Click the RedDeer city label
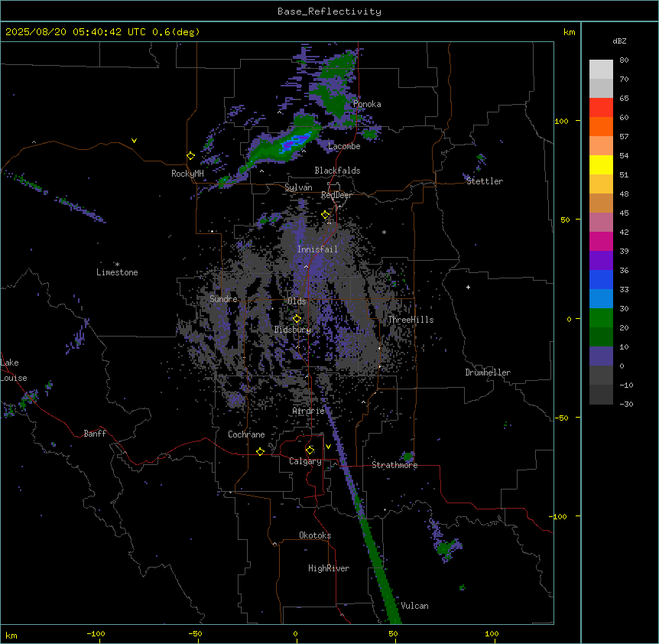 pos(336,195)
